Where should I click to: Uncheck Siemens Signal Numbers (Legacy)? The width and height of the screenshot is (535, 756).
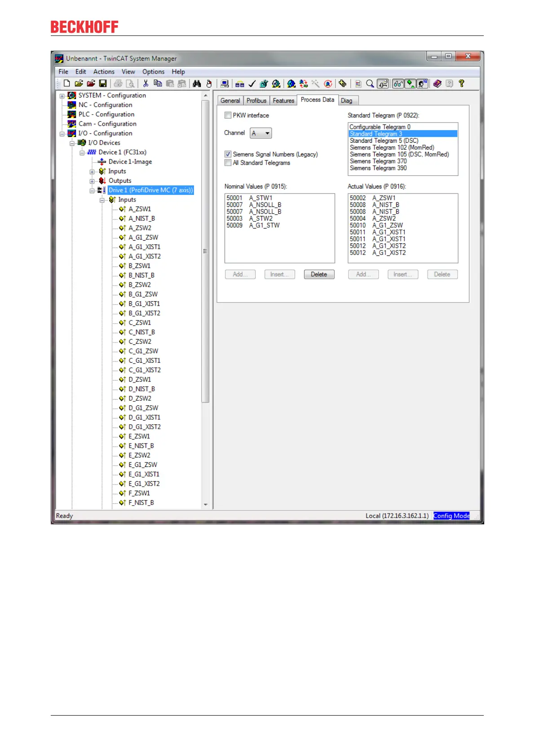pyautogui.click(x=228, y=154)
